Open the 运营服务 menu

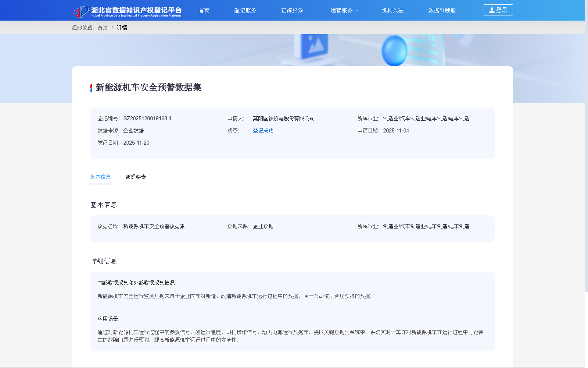[x=341, y=10]
